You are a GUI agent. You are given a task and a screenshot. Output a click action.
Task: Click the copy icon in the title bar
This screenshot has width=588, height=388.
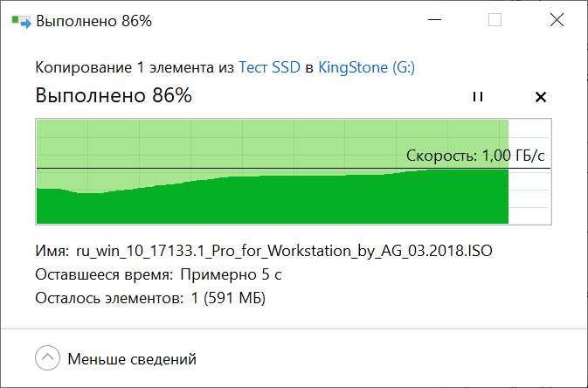click(20, 21)
